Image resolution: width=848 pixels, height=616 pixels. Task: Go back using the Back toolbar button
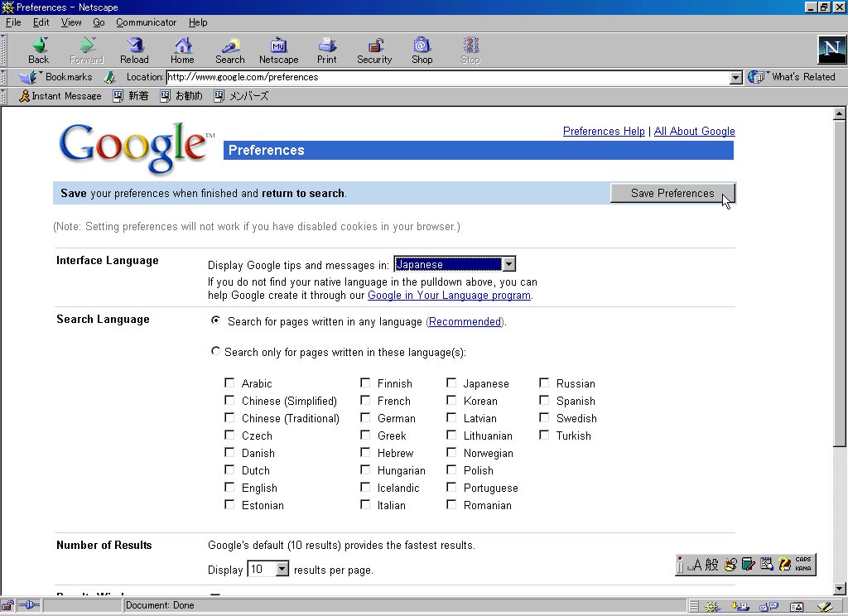pyautogui.click(x=38, y=51)
